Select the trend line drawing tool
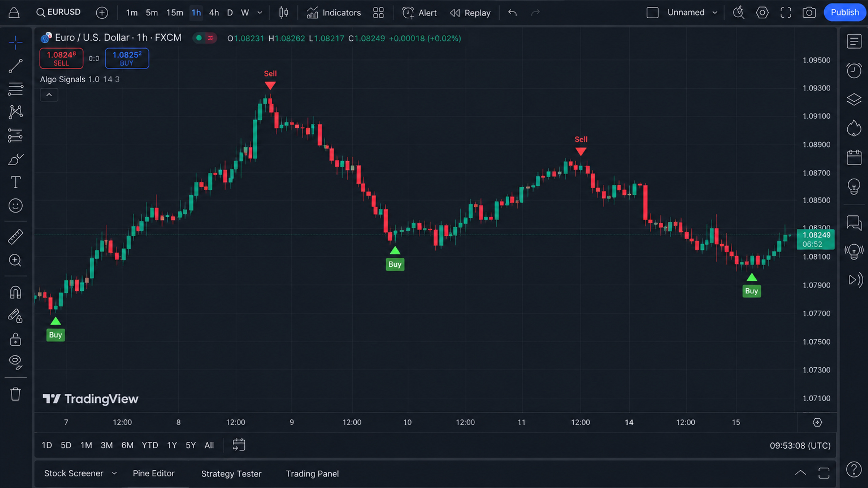The image size is (868, 488). (x=16, y=66)
